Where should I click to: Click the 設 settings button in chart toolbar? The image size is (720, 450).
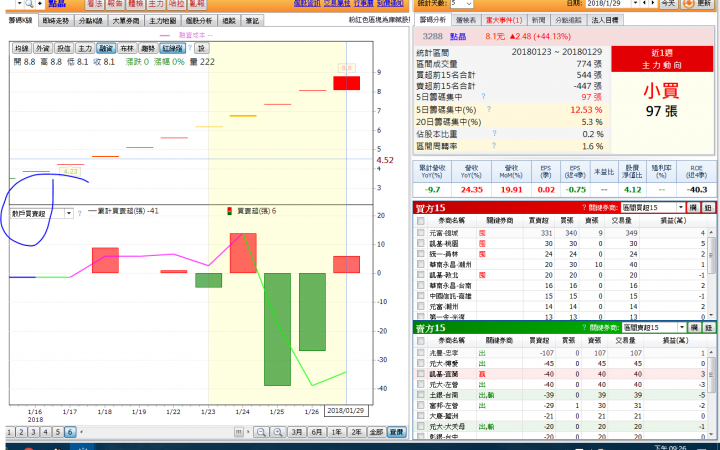pyautogui.click(x=201, y=48)
